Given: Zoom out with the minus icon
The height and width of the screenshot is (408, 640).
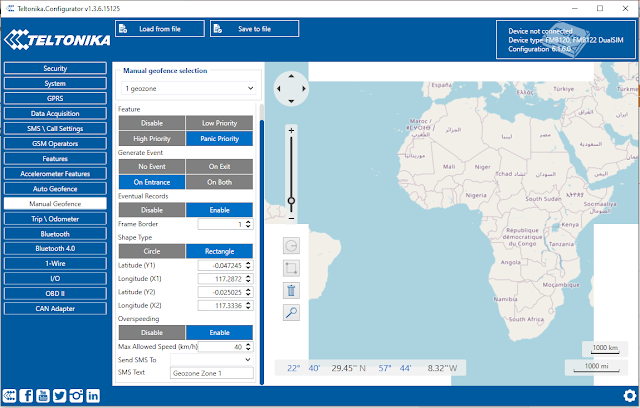Looking at the screenshot, I should (x=291, y=219).
